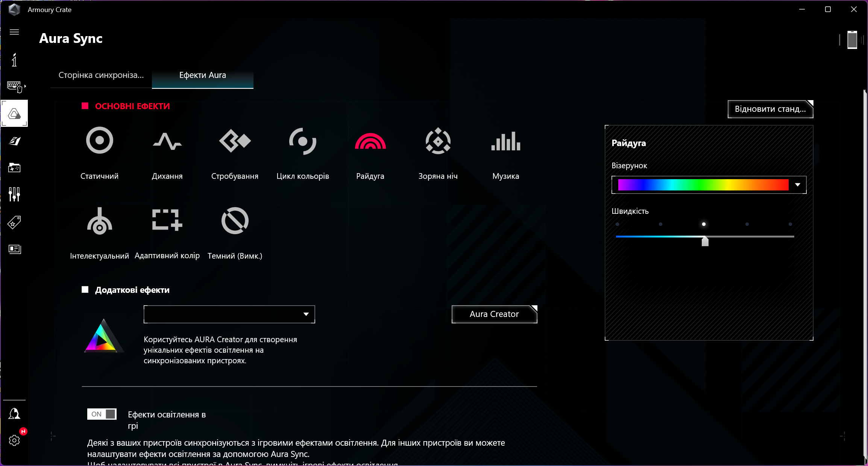Click the device panel icon at top right

click(x=852, y=40)
